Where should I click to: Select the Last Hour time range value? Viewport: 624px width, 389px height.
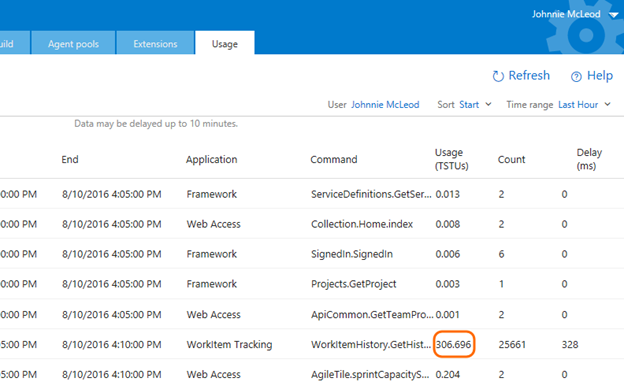(x=578, y=105)
